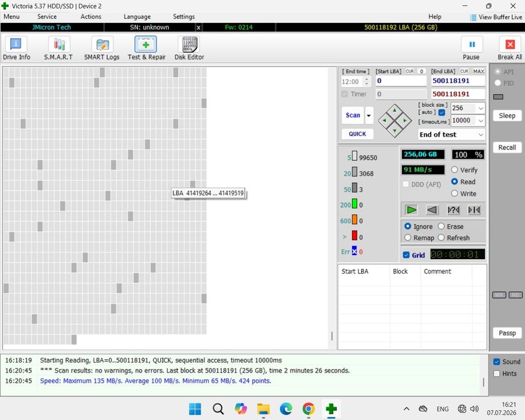525x420 pixels.
Task: Click the Start LBA input field
Action: pos(400,81)
